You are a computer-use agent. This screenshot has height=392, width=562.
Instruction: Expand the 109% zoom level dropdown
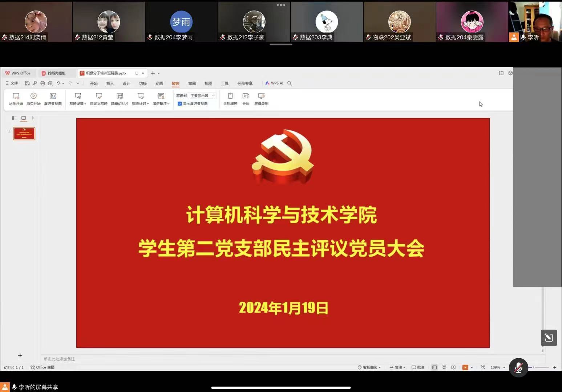click(504, 368)
